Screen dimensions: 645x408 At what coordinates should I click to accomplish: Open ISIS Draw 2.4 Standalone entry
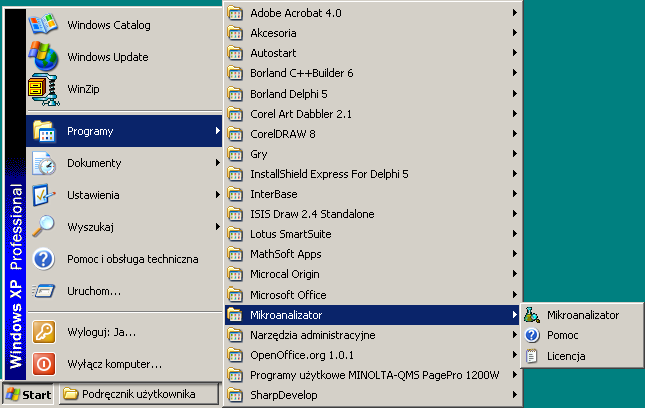pyautogui.click(x=374, y=214)
